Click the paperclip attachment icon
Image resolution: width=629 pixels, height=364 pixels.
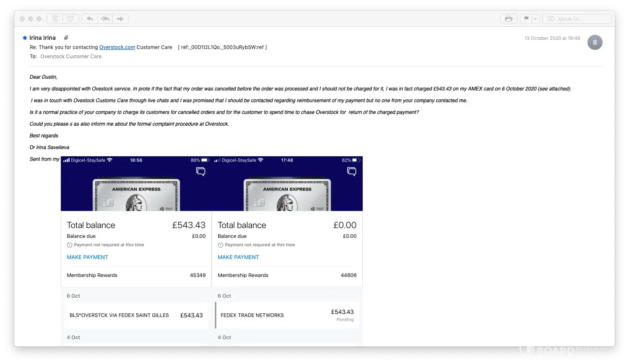[x=66, y=38]
